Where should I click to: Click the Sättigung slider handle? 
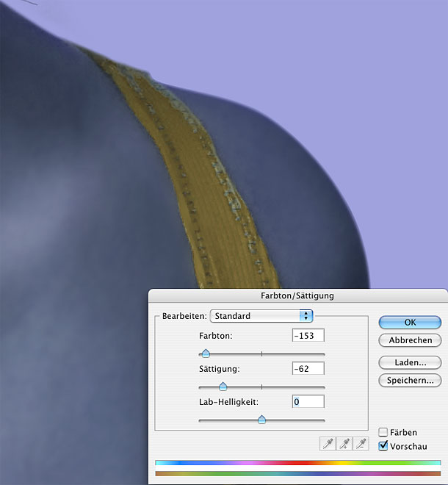pyautogui.click(x=223, y=387)
